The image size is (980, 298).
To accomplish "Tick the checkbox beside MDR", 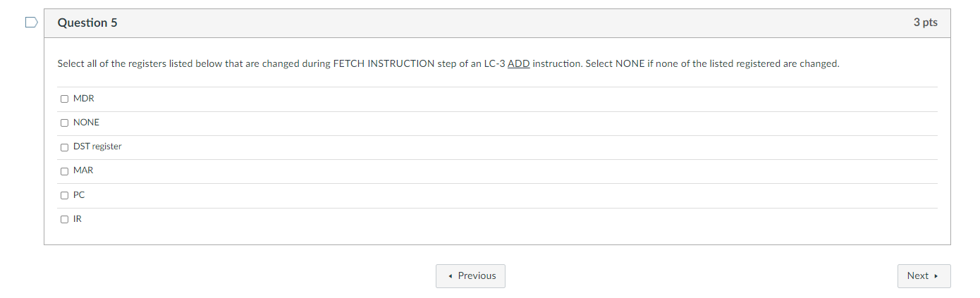I will tap(65, 99).
